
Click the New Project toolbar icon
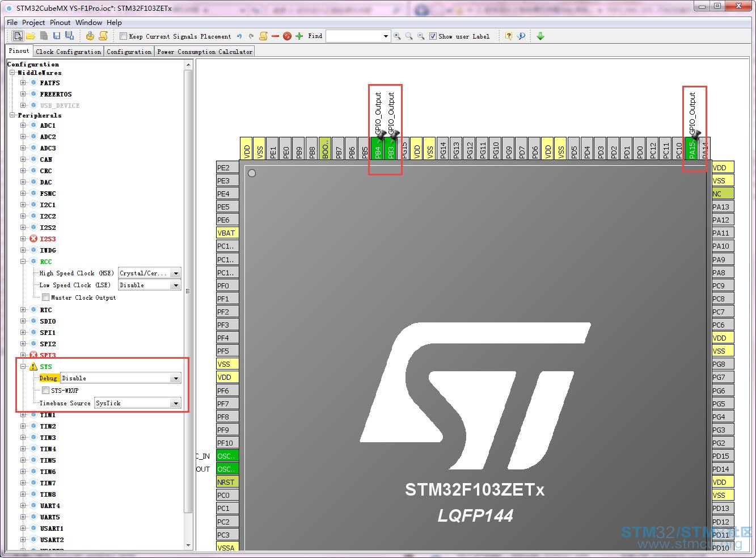pyautogui.click(x=18, y=36)
